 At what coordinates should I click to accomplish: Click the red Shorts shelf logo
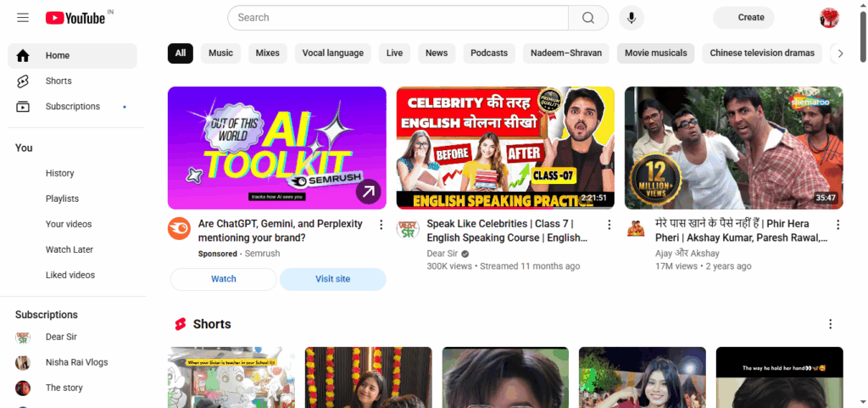tap(180, 324)
